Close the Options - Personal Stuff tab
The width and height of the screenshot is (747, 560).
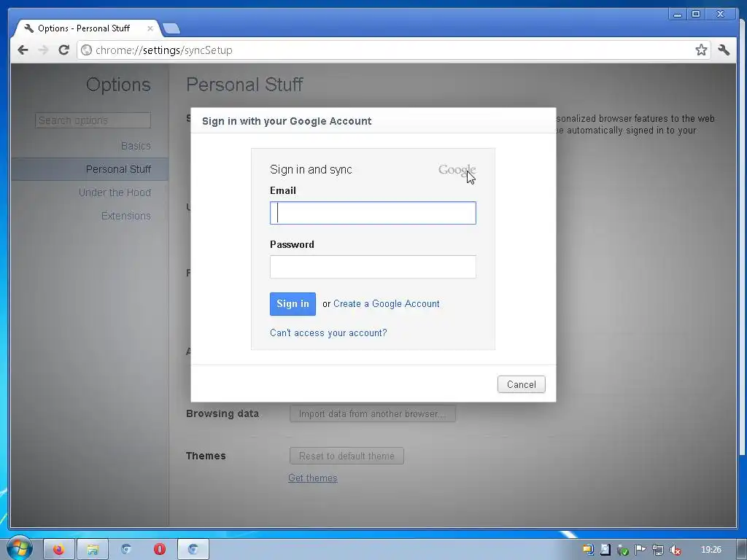(x=150, y=28)
